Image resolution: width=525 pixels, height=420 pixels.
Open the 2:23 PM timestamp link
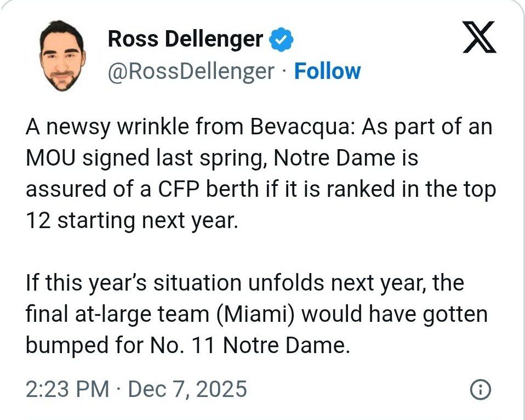click(x=67, y=389)
